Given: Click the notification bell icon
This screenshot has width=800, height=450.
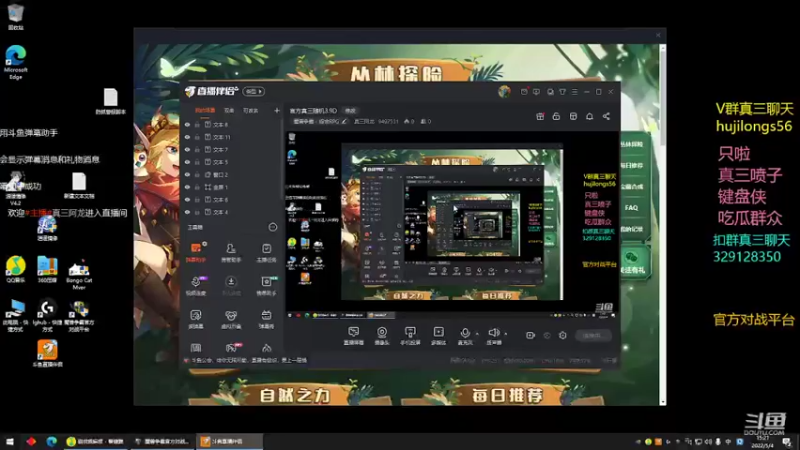Looking at the screenshot, I should pos(589,116).
